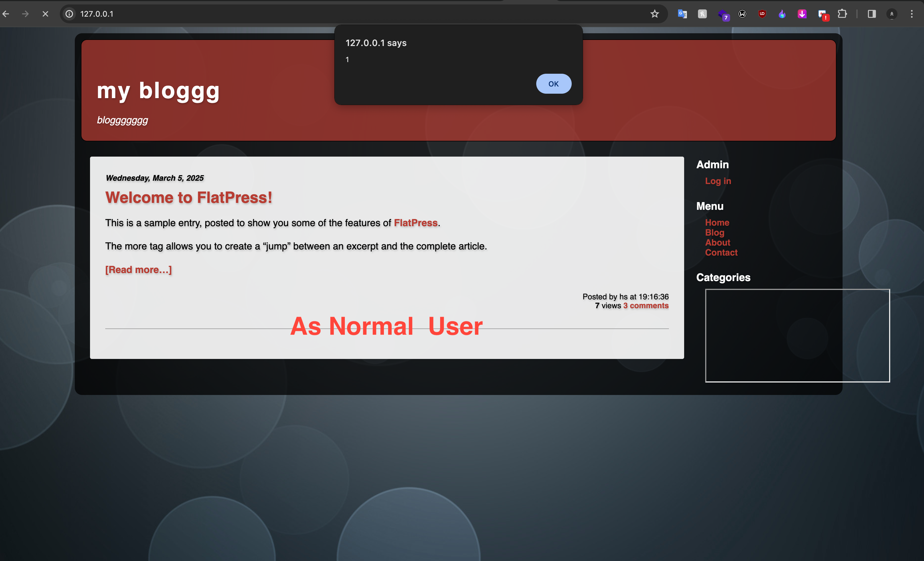Click the address bar URL field
The height and width of the screenshot is (561, 924).
point(338,14)
